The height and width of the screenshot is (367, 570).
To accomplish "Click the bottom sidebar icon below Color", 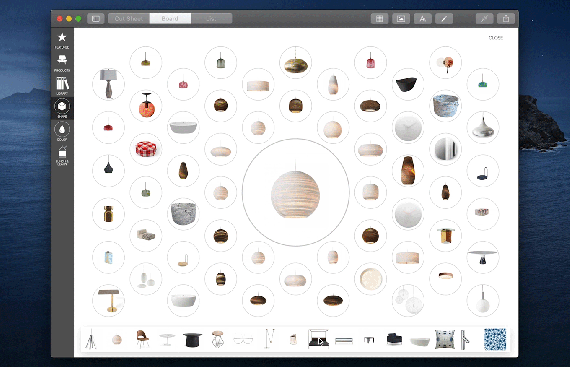I will click(x=62, y=156).
